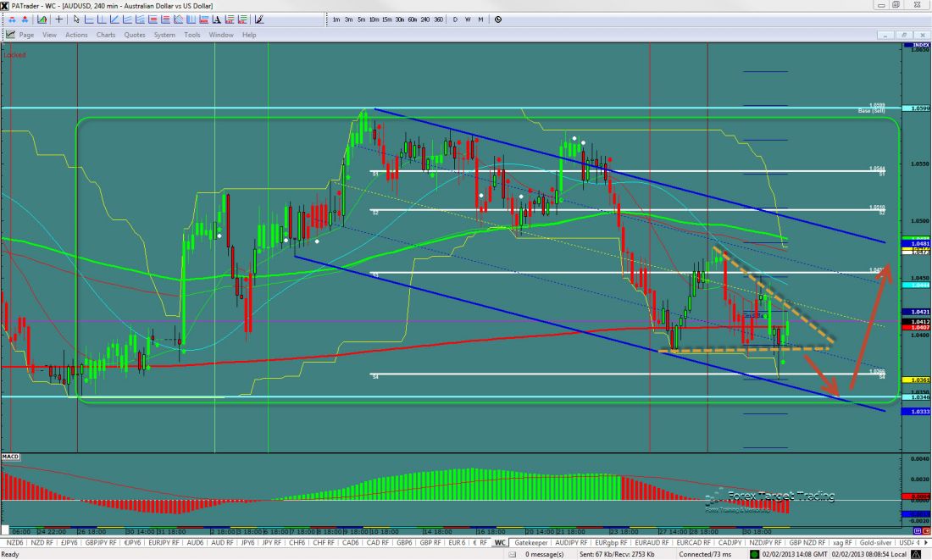The height and width of the screenshot is (560, 932).
Task: Switch to 60m timeframe
Action: tap(412, 19)
